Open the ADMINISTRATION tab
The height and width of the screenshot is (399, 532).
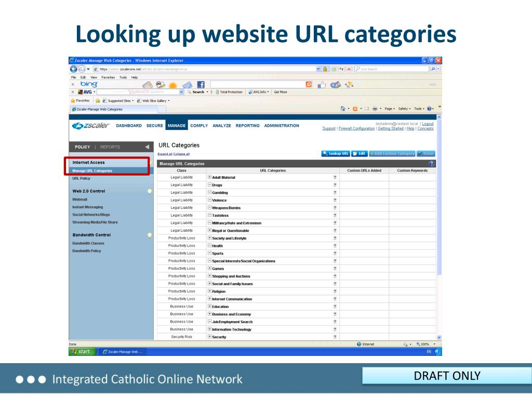(282, 126)
